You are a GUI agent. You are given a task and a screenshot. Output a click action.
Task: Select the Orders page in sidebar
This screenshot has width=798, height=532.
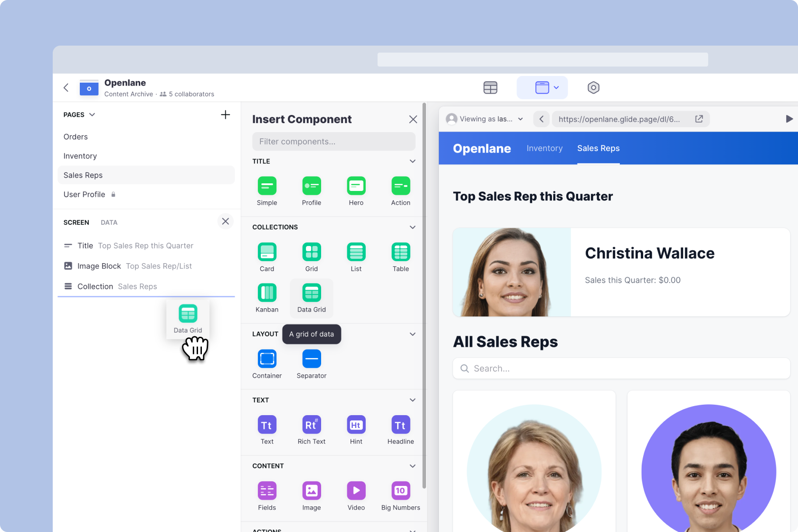76,137
